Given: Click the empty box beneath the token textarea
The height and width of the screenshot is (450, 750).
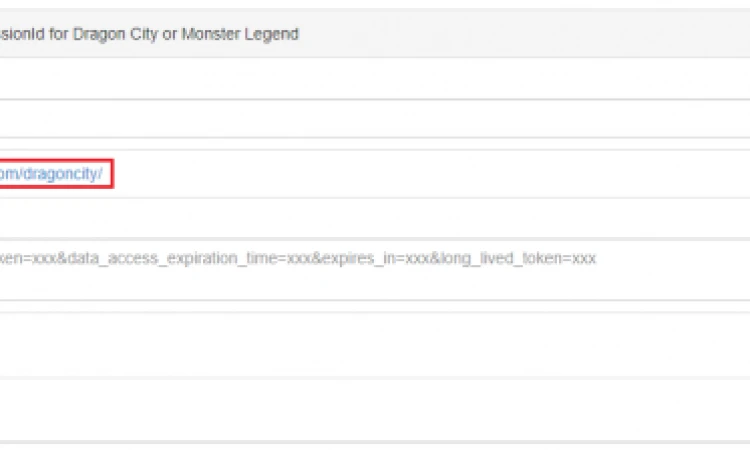Looking at the screenshot, I should 375,344.
